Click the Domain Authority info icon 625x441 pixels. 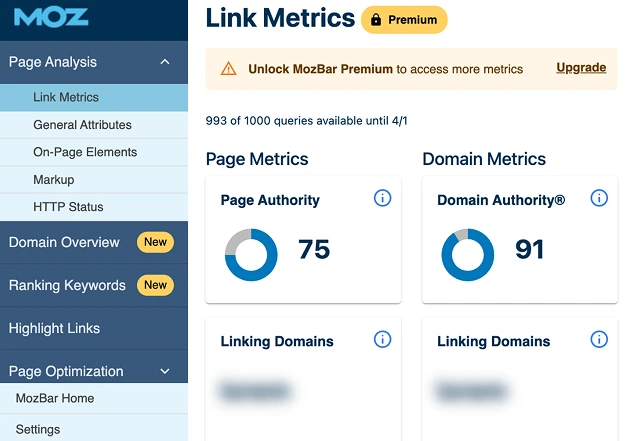[599, 198]
